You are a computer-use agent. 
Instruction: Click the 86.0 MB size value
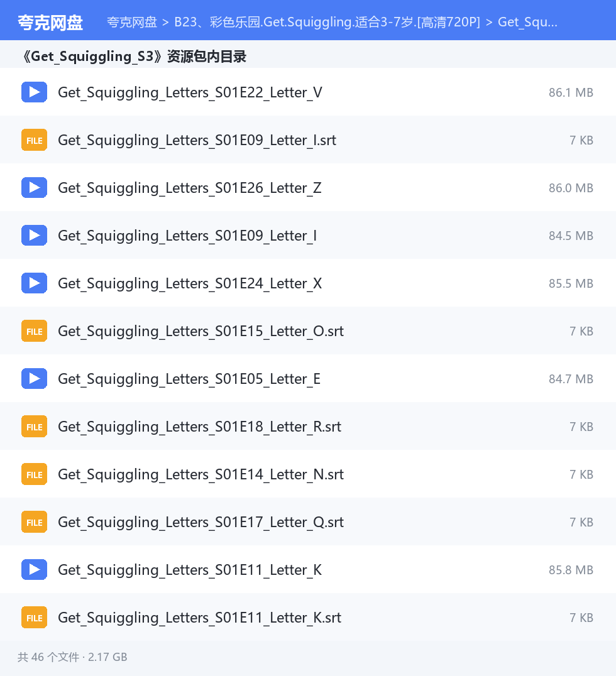571,188
